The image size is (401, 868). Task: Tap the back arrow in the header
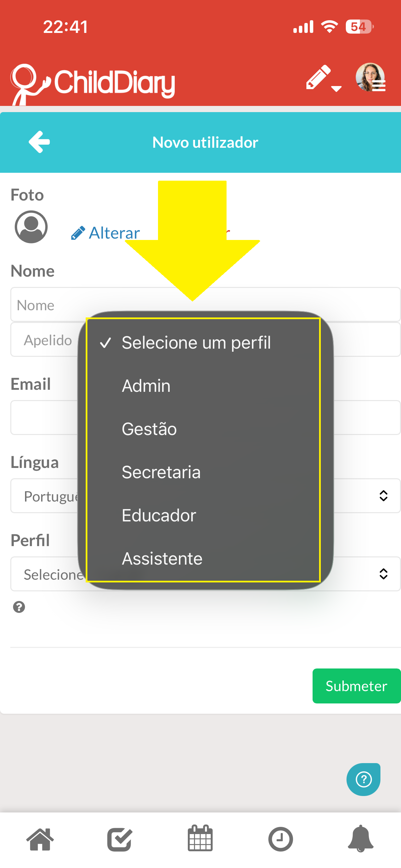point(39,142)
